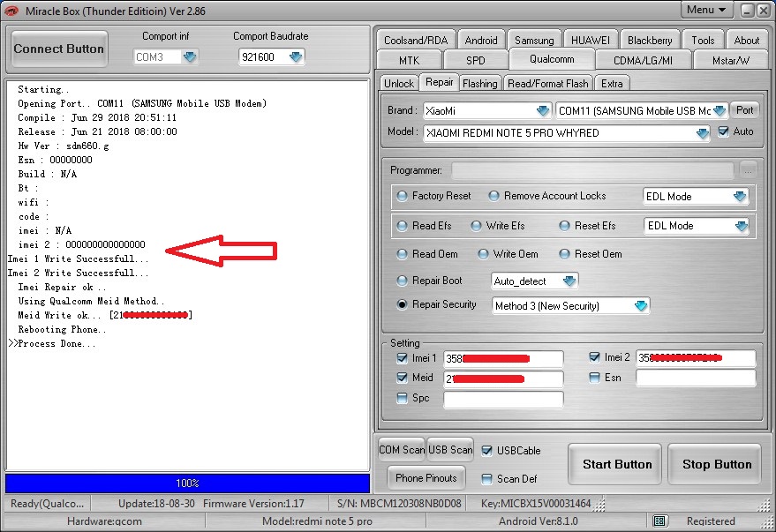Image resolution: width=776 pixels, height=532 pixels.
Task: Click the Port button
Action: [744, 110]
